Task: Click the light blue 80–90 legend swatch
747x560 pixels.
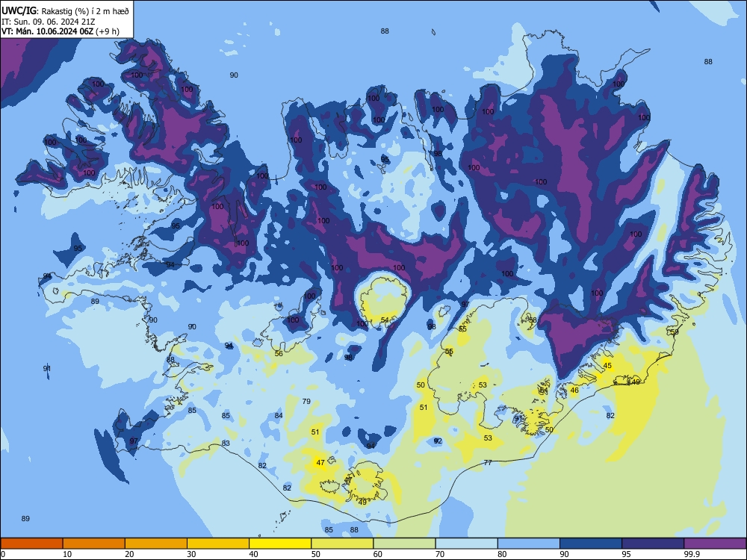Action: pos(529,544)
